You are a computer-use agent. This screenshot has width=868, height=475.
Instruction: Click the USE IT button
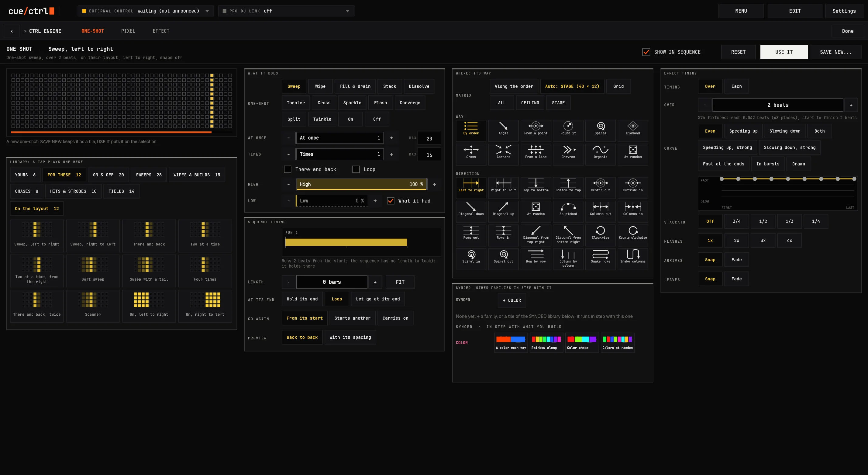click(784, 52)
